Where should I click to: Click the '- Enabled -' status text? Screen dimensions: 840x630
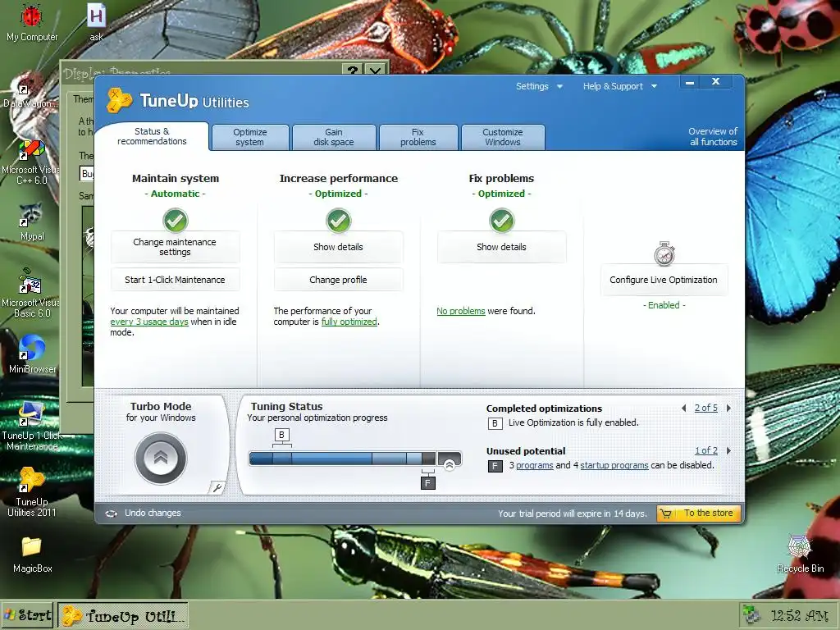click(664, 305)
